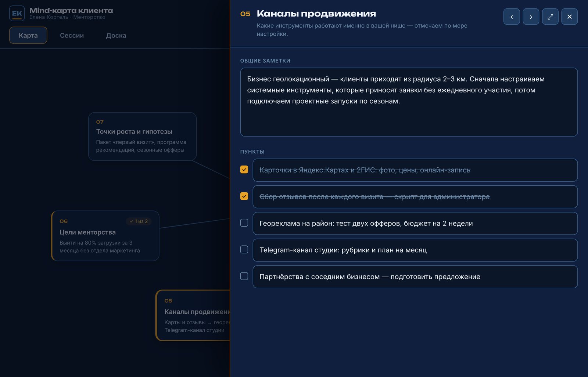Edit the Геореклама на район text field
Image resolution: width=588 pixels, height=377 pixels.
coord(415,223)
